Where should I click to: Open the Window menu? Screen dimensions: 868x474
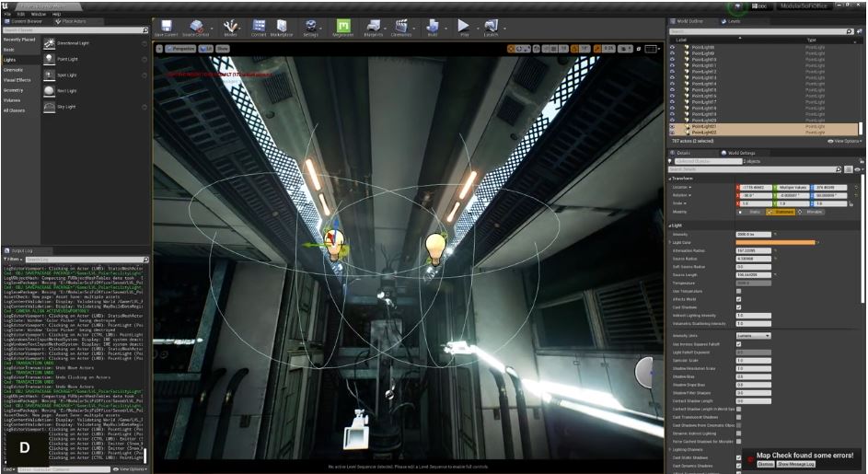pyautogui.click(x=38, y=15)
